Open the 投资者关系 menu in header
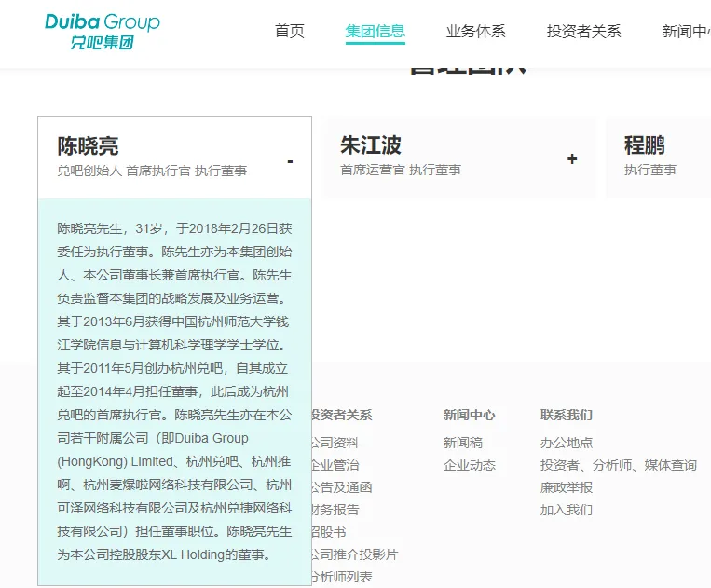This screenshot has height=588, width=711. pos(583,31)
